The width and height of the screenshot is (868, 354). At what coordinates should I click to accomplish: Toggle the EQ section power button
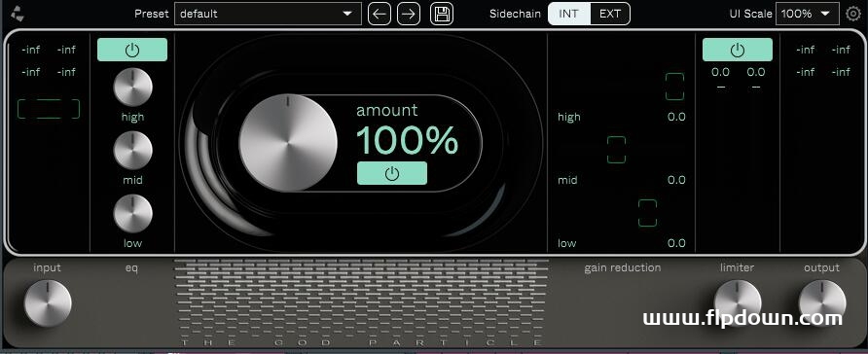click(132, 50)
